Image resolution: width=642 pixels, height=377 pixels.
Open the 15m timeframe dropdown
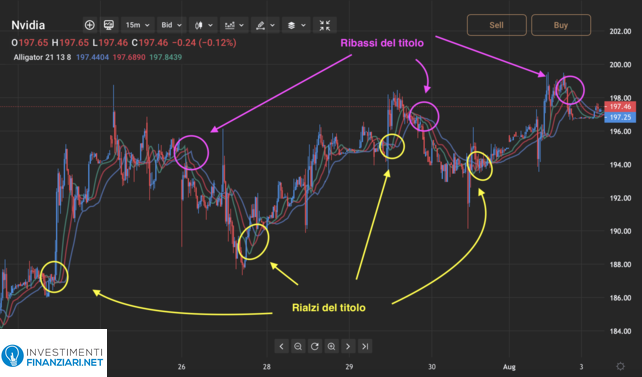(x=138, y=25)
